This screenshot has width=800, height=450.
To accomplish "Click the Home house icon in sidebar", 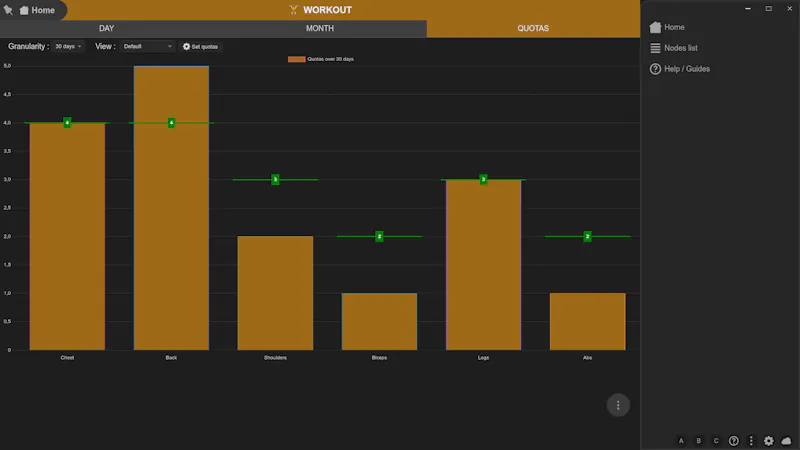I will pyautogui.click(x=656, y=28).
